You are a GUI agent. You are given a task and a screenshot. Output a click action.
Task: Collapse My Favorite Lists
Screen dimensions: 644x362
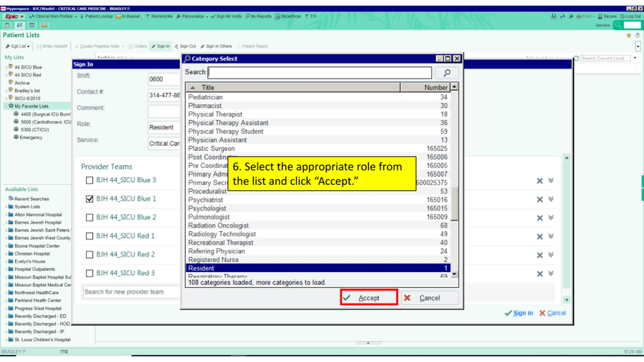(6, 106)
